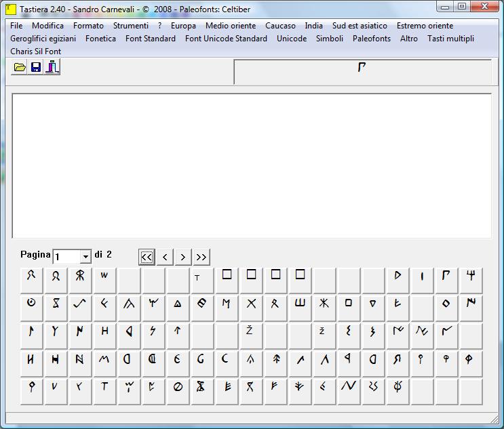Open the India menu

[313, 26]
